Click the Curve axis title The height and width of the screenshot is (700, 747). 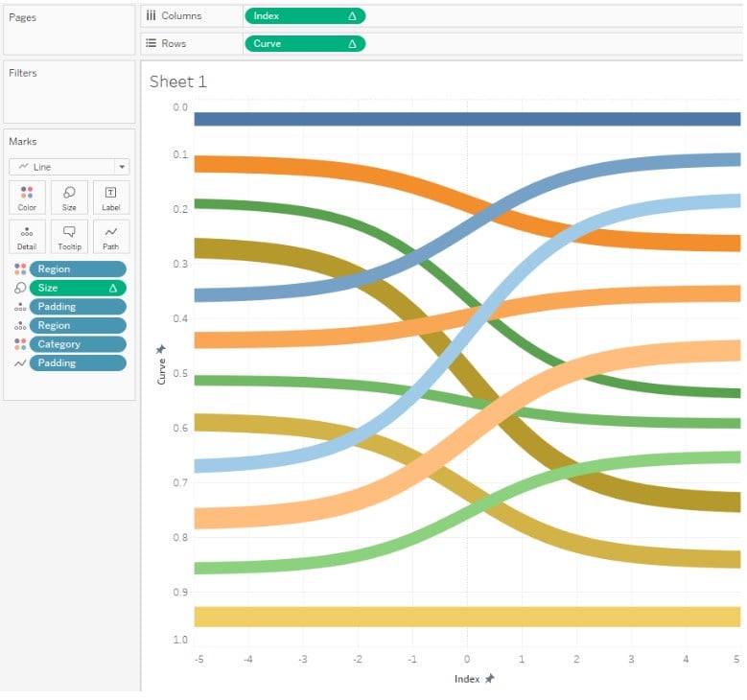tap(161, 371)
